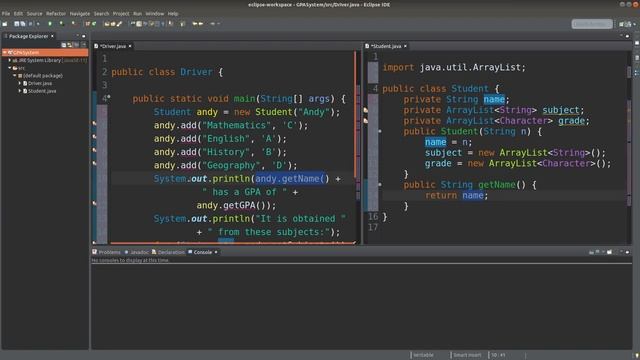Close the Package Explorer view

[52, 36]
